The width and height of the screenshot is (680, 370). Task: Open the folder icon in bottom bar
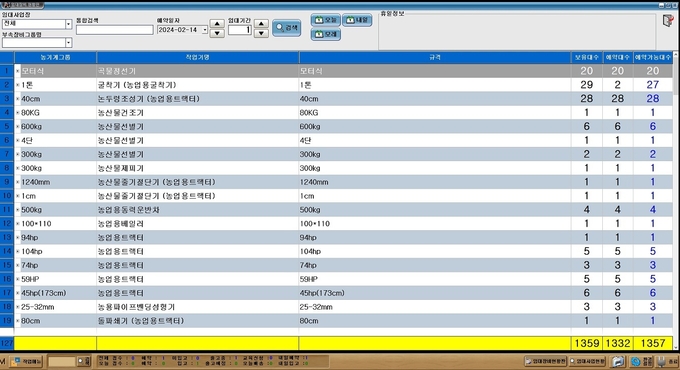pos(618,361)
